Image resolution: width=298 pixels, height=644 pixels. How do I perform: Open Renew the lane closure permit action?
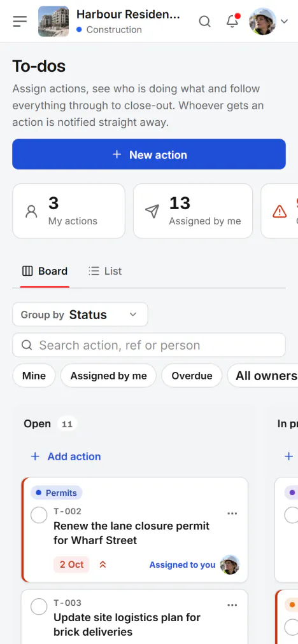(132, 533)
